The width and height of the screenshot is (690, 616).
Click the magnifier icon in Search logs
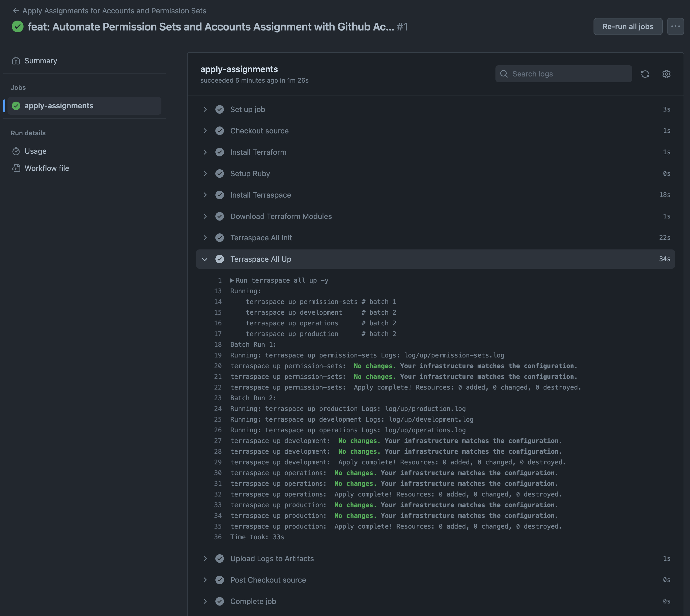click(x=504, y=74)
